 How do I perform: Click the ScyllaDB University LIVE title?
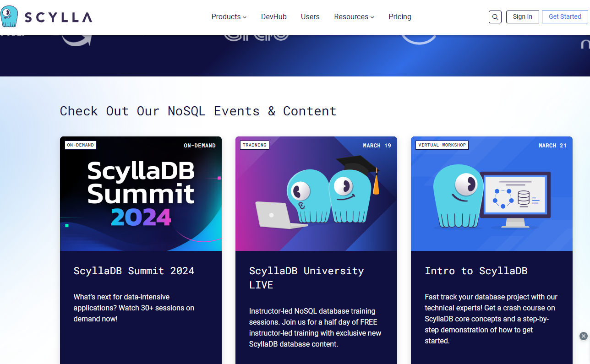306,277
